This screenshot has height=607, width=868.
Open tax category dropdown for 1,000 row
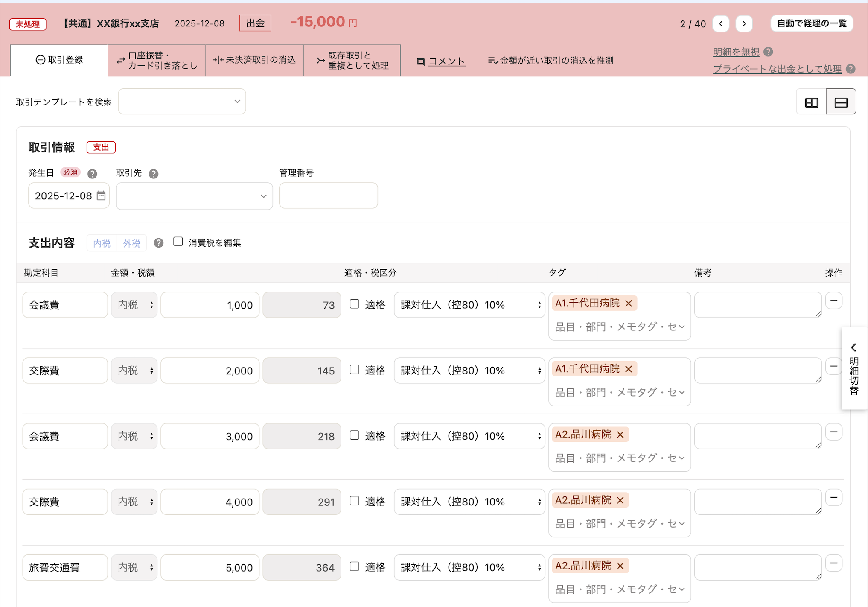click(x=469, y=305)
